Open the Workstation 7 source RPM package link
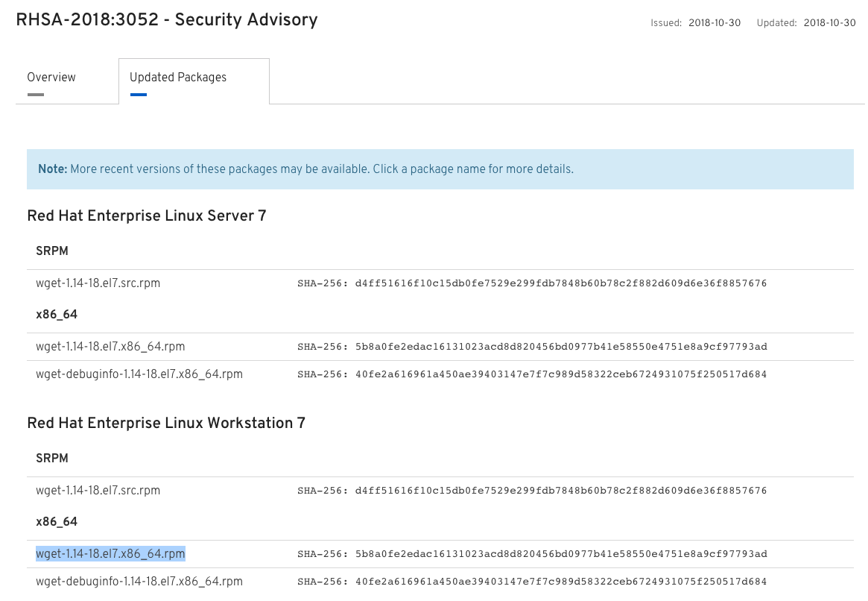868x601 pixels. 98,491
